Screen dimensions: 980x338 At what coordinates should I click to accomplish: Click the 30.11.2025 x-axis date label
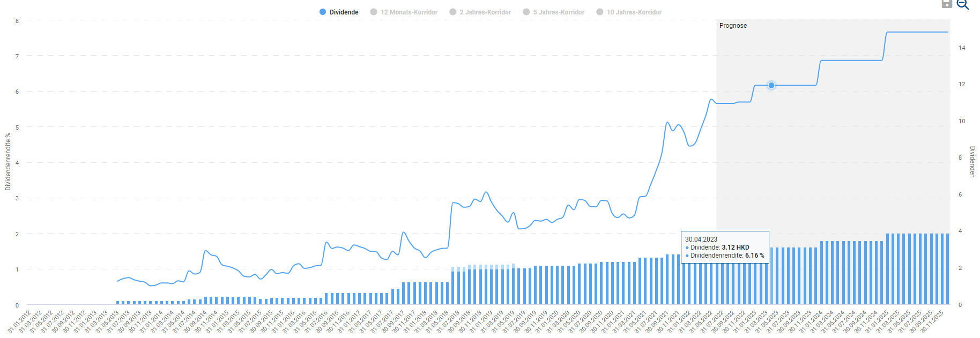click(x=932, y=321)
